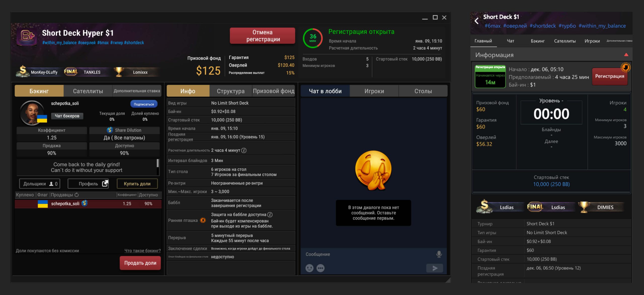Click the send message arrow in chat
This screenshot has height=295, width=644.
434,268
